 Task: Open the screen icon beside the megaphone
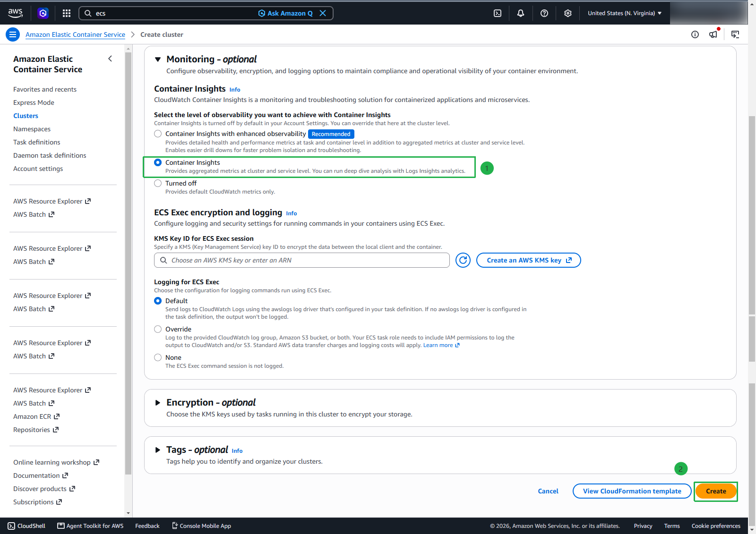(x=735, y=34)
